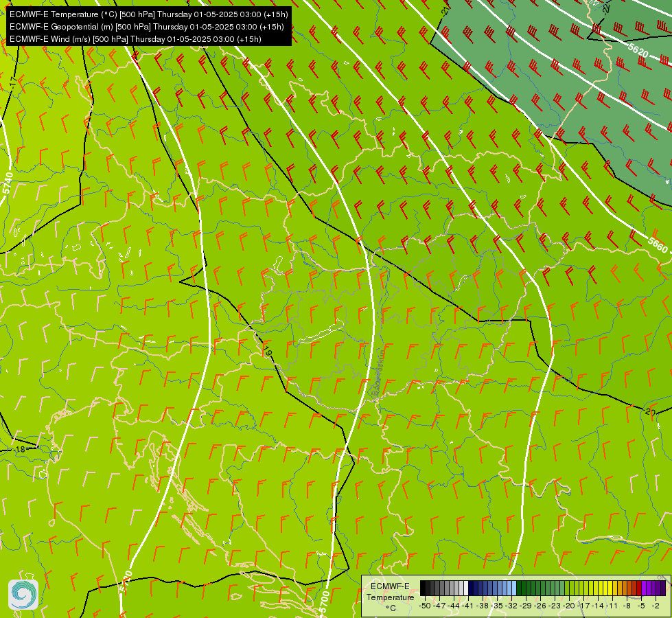This screenshot has width=672, height=618.
Task: Click the -32 tick label in legend
Action: pos(512,606)
